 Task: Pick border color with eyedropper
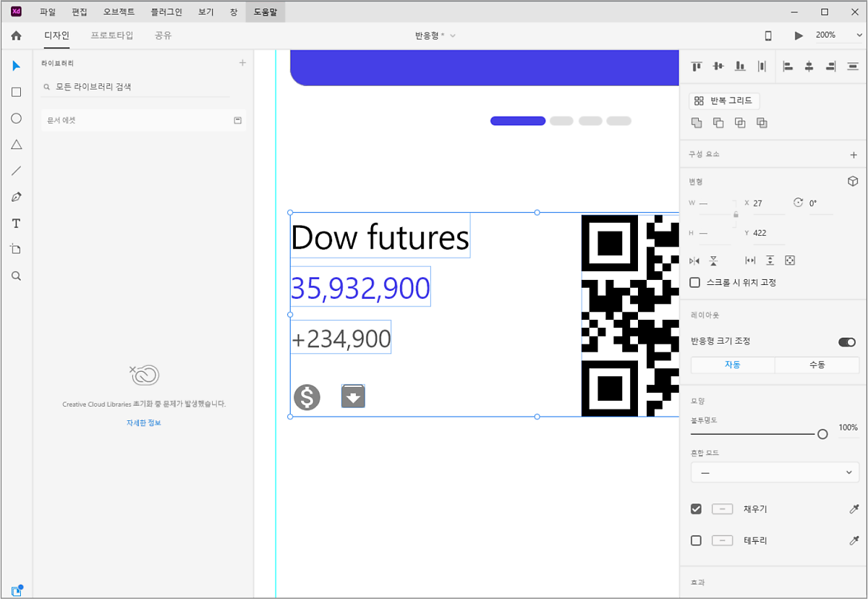point(854,540)
